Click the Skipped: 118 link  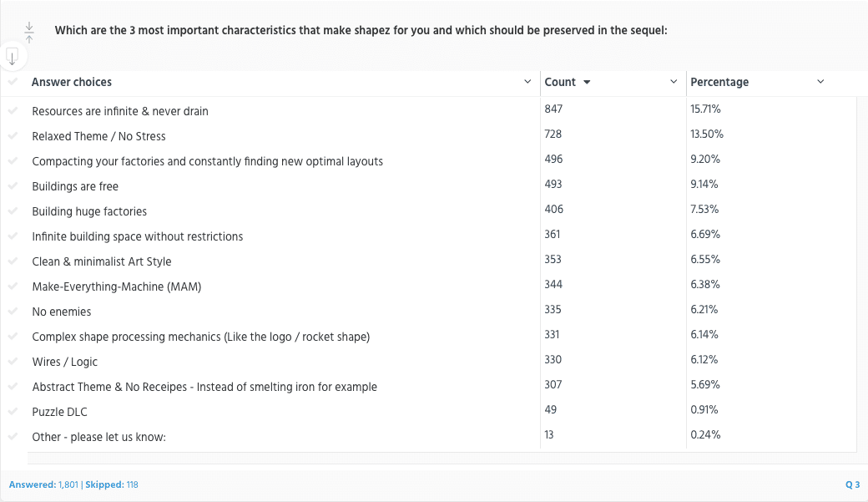click(x=112, y=484)
